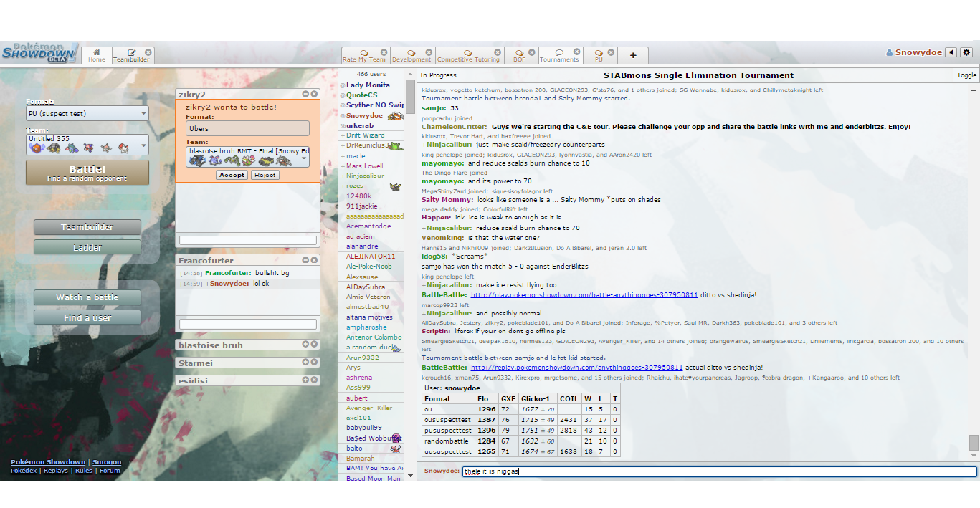Viewport: 980px width, 508px height.
Task: Accept the challenge from zikry2
Action: (x=232, y=175)
